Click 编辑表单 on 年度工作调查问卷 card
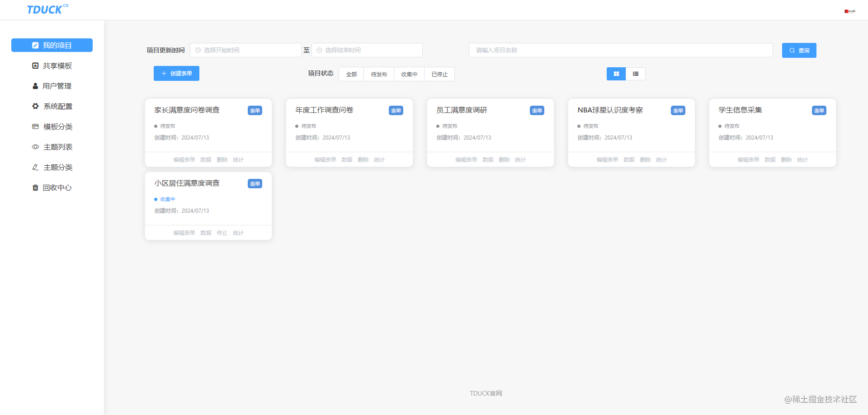The width and height of the screenshot is (868, 415). (325, 159)
